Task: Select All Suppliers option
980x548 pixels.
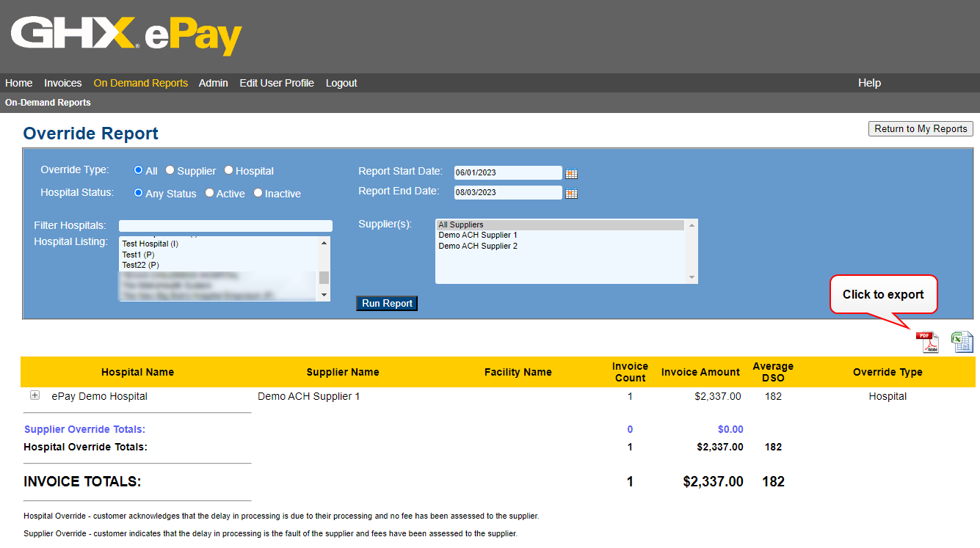Action: tap(560, 225)
